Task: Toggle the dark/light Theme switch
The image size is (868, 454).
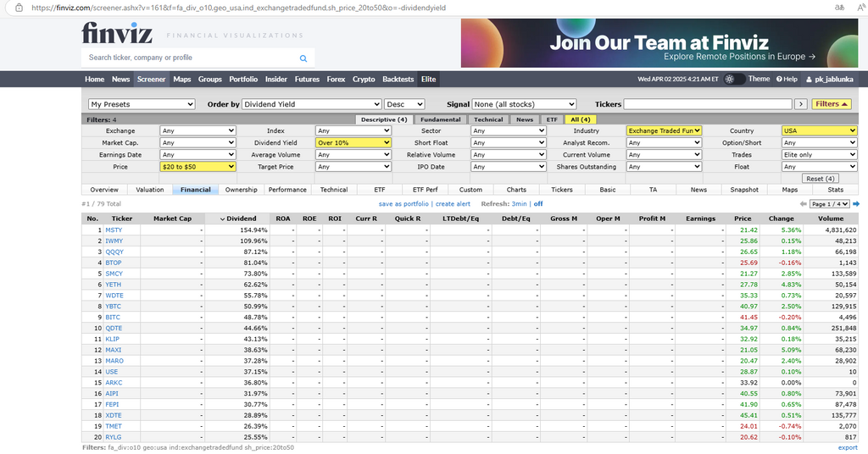Action: pyautogui.click(x=734, y=79)
